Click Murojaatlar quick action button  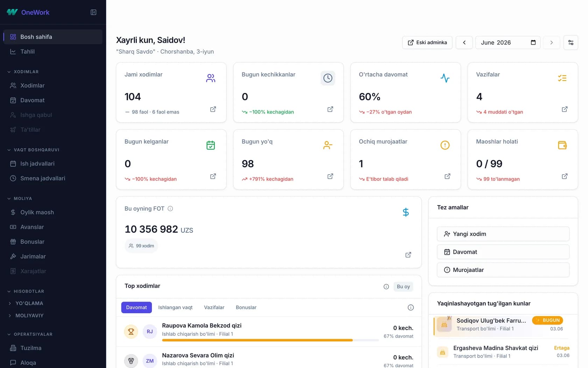(x=503, y=270)
